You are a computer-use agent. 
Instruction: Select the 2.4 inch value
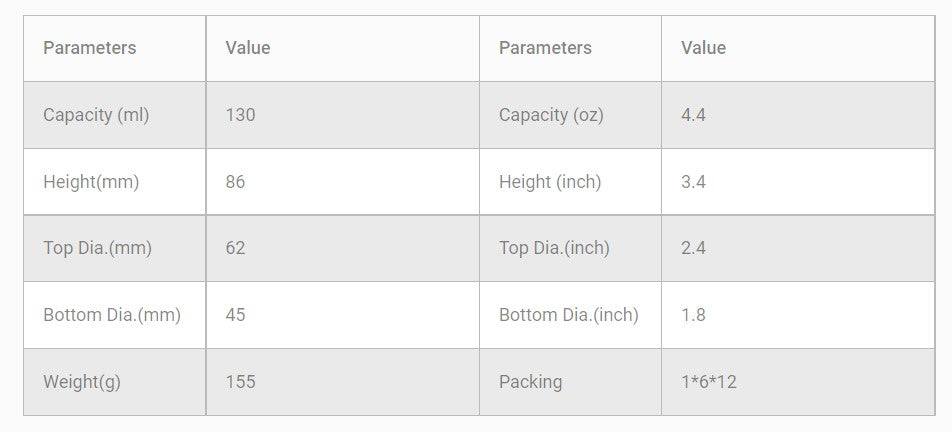coord(693,248)
